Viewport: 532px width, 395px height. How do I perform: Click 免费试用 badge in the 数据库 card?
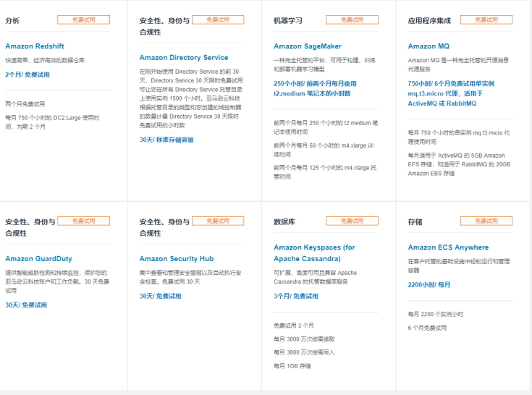(352, 221)
